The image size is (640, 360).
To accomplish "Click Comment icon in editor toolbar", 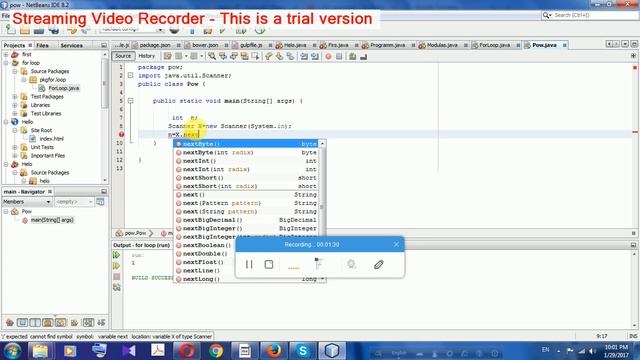I will tap(353, 56).
